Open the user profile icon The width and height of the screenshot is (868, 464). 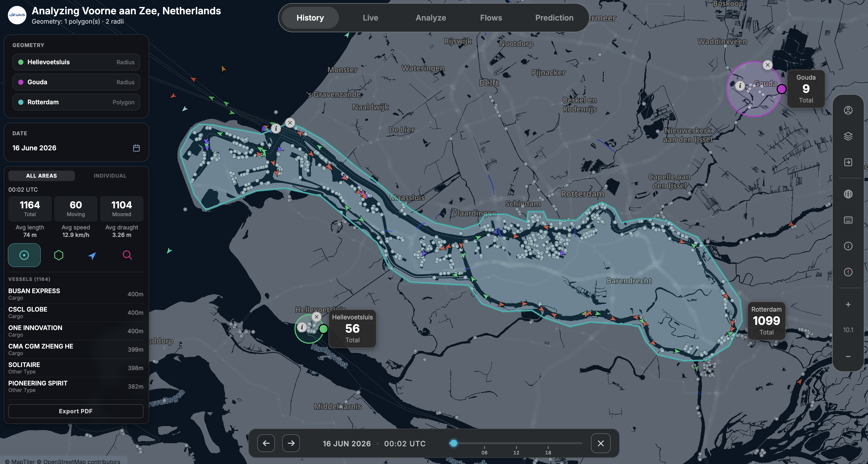[x=848, y=110]
